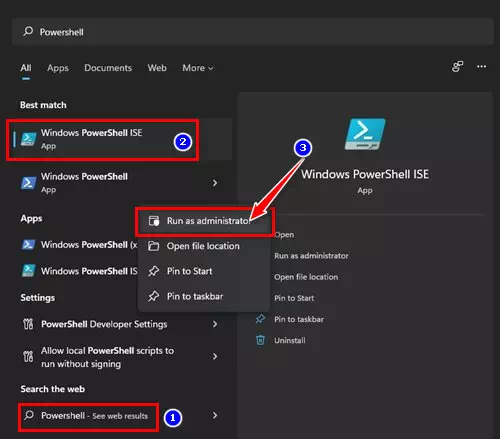Choose Open file location in context menu
This screenshot has width=500, height=439.
pos(204,246)
